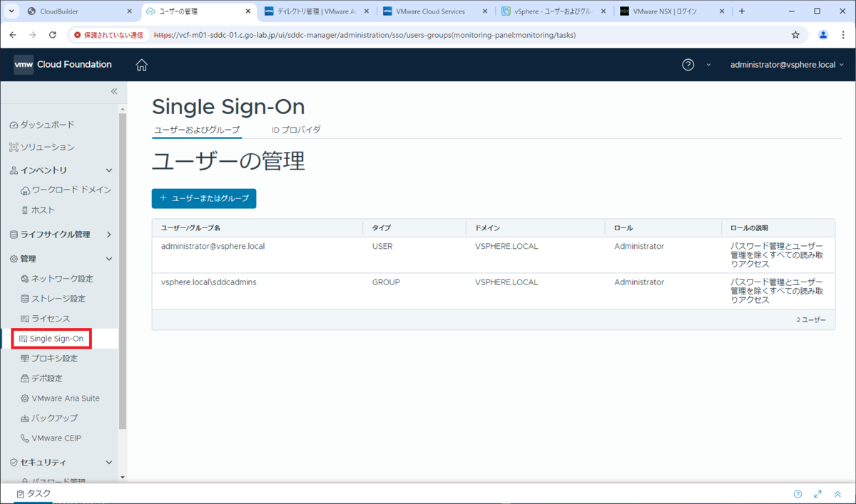Screen dimensions: 856x504
Task: Close the CloudBuilder browser tab
Action: [x=128, y=11]
